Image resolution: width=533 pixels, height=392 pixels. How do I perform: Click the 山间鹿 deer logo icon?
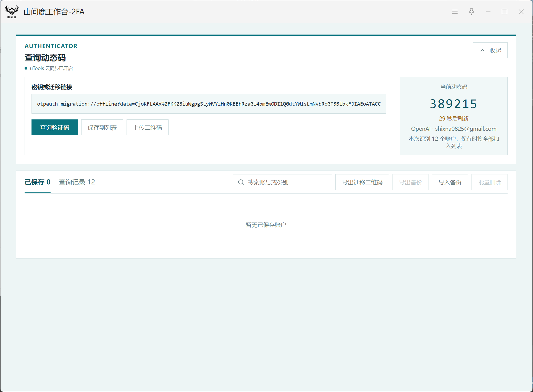coord(12,12)
